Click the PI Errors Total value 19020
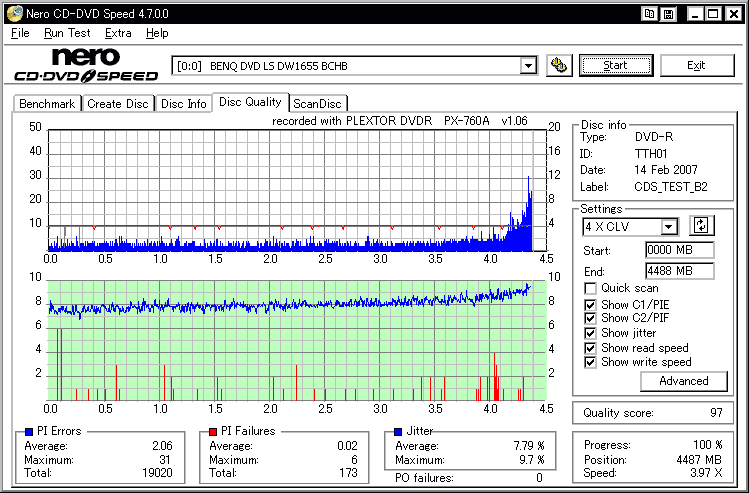 coord(155,473)
